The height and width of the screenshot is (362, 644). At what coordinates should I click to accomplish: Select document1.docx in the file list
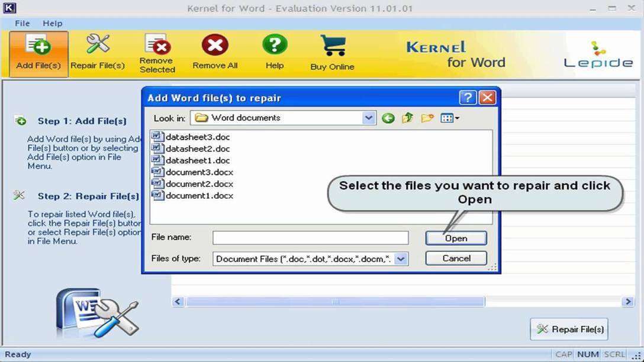[x=192, y=195]
